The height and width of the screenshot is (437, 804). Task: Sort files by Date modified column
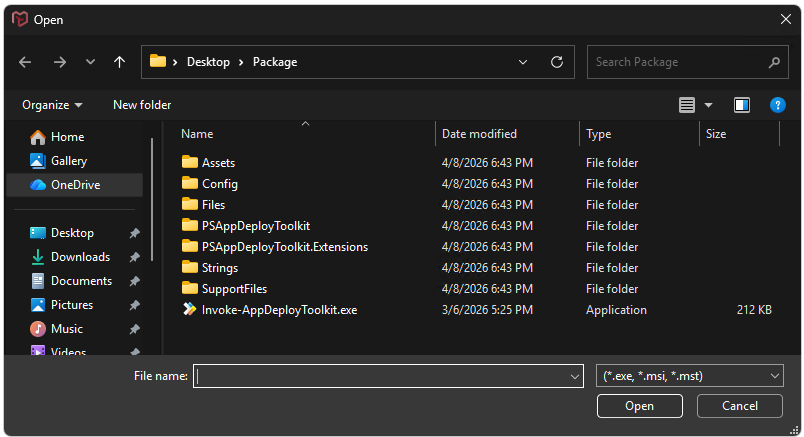(480, 134)
